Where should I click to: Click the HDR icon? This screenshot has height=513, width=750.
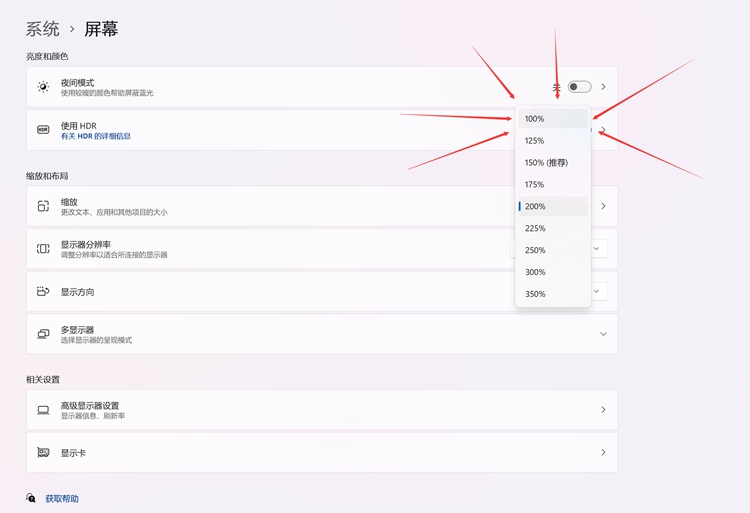(43, 130)
